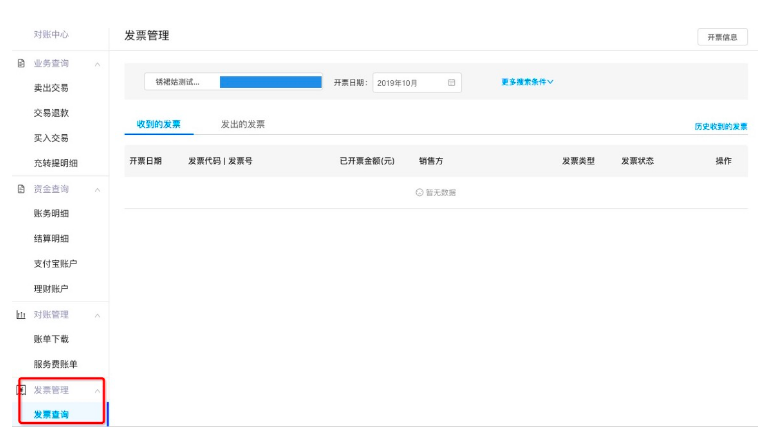The width and height of the screenshot is (764, 431).
Task: Collapse the 对账管理 section chevron
Action: [x=97, y=316]
